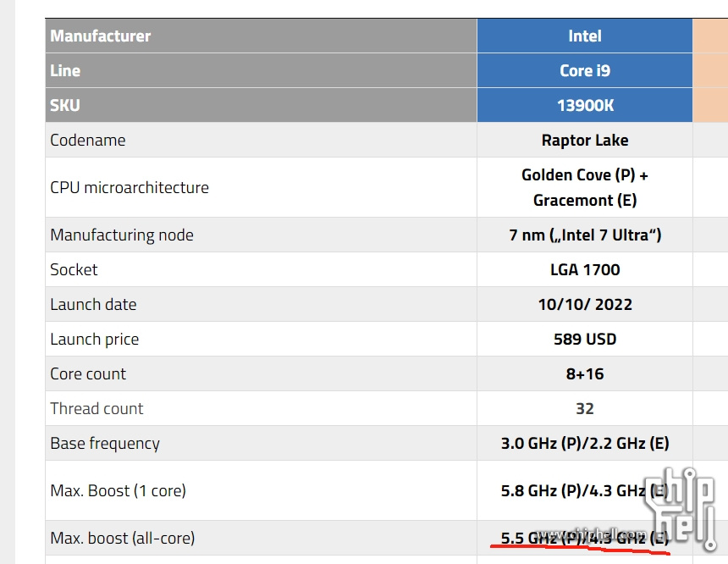Select the Raptor Lake value
Viewport: 728px width, 564px height.
pos(585,141)
